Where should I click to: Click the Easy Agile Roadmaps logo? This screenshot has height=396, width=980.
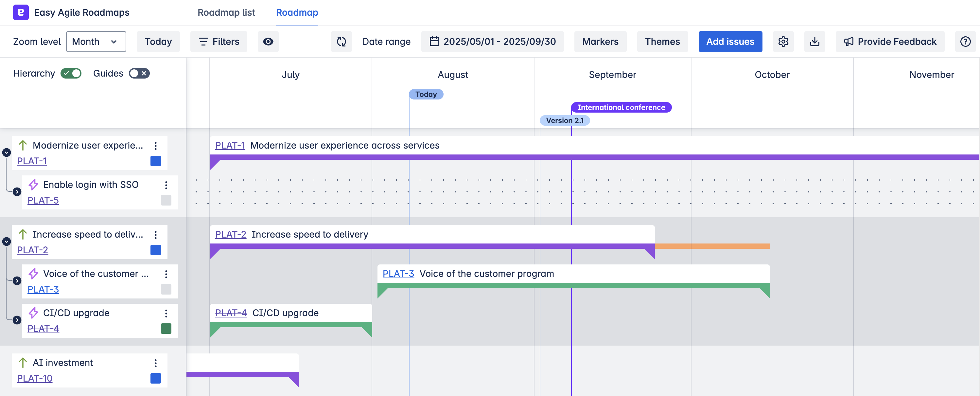21,12
